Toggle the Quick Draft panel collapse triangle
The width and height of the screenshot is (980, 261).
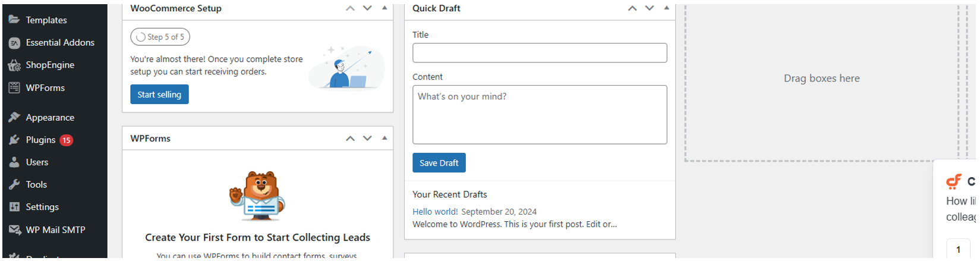pos(666,8)
